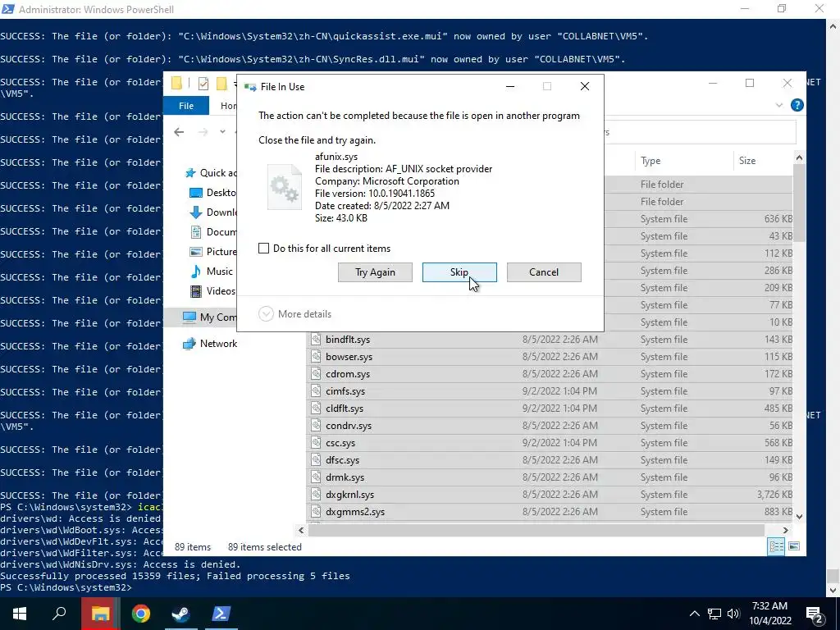Check 'Do this for all current items'
The image size is (840, 630).
click(263, 248)
